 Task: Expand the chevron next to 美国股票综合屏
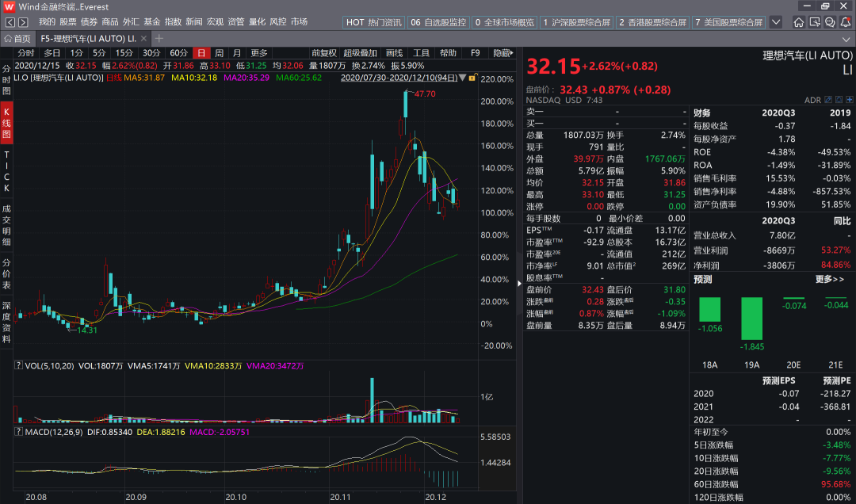pos(776,22)
